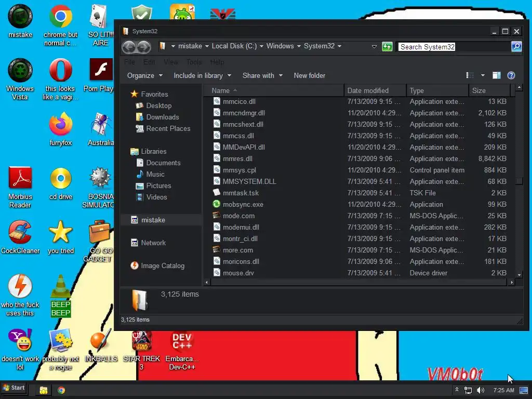
Task: Open the Organize dropdown menu
Action: point(145,75)
